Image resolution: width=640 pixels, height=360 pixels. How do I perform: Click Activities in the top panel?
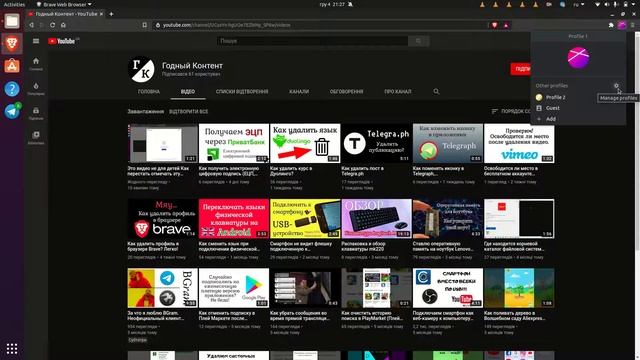coord(14,4)
